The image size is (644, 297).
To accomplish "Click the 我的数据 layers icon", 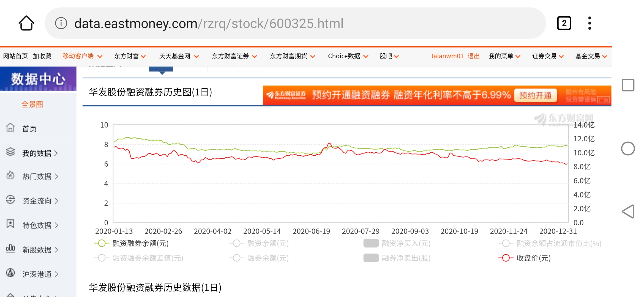I will pos(10,152).
